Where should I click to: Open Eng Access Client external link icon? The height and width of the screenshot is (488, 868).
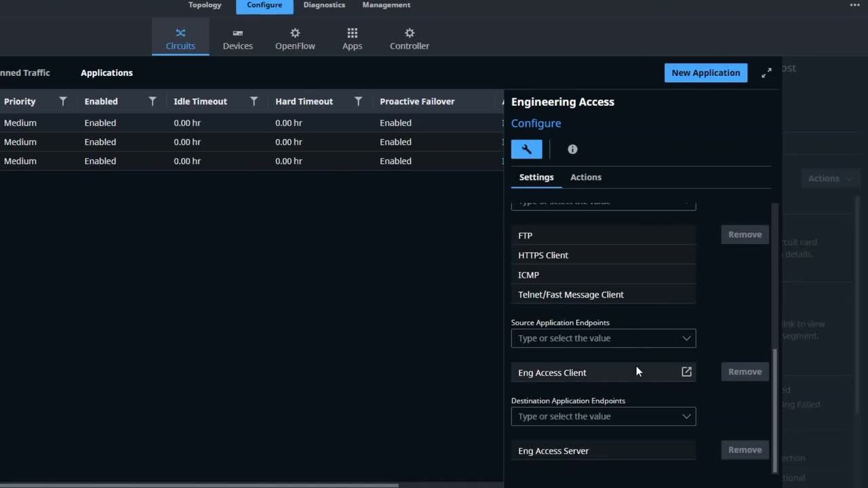686,372
